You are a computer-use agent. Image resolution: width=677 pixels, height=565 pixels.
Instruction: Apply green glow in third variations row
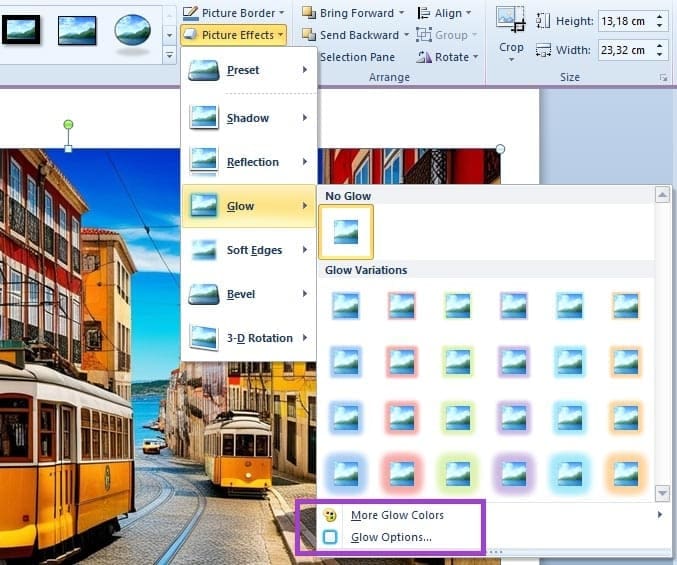(x=458, y=418)
